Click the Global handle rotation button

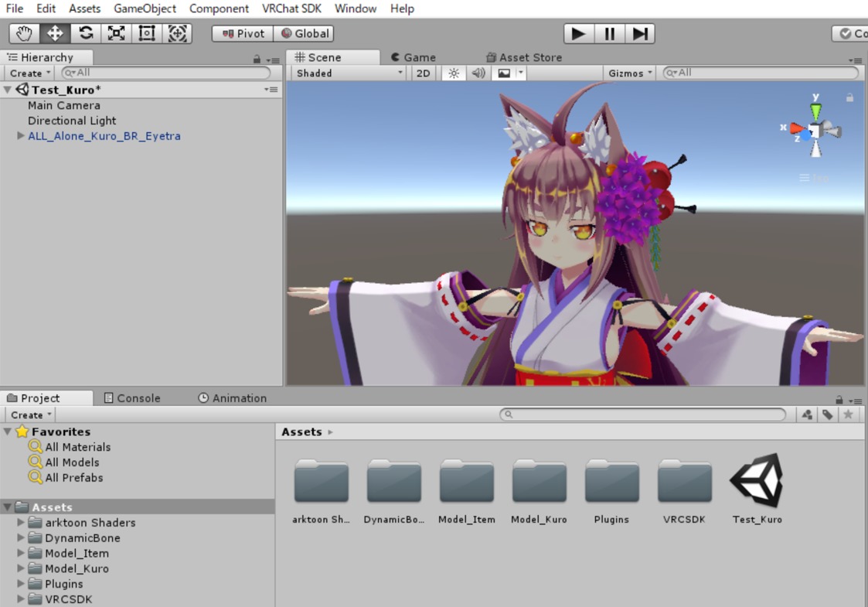pyautogui.click(x=305, y=33)
